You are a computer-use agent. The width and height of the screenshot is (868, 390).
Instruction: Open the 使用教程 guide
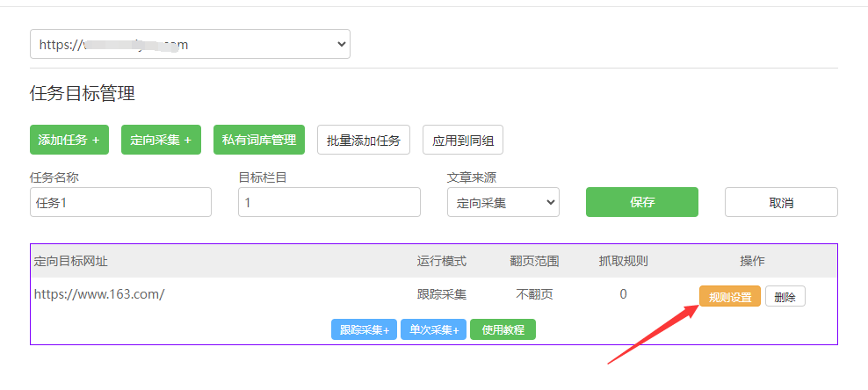503,330
